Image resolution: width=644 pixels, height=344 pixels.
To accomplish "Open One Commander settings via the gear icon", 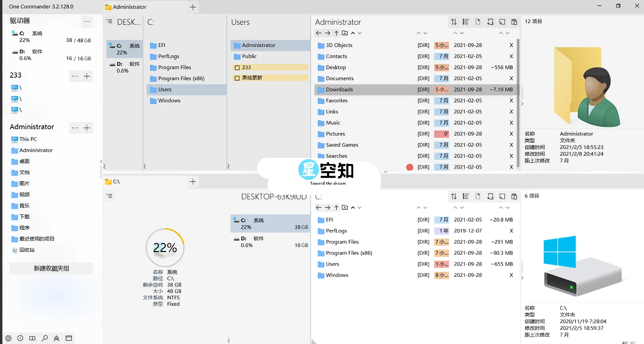I will click(x=8, y=338).
